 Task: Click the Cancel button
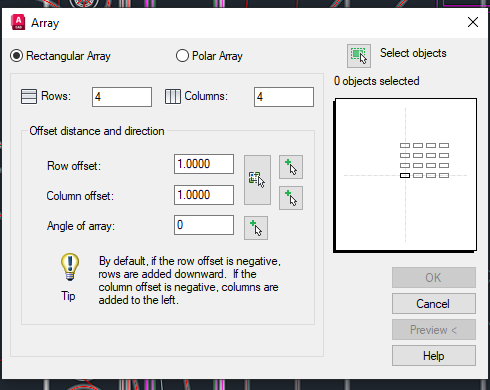coord(434,304)
